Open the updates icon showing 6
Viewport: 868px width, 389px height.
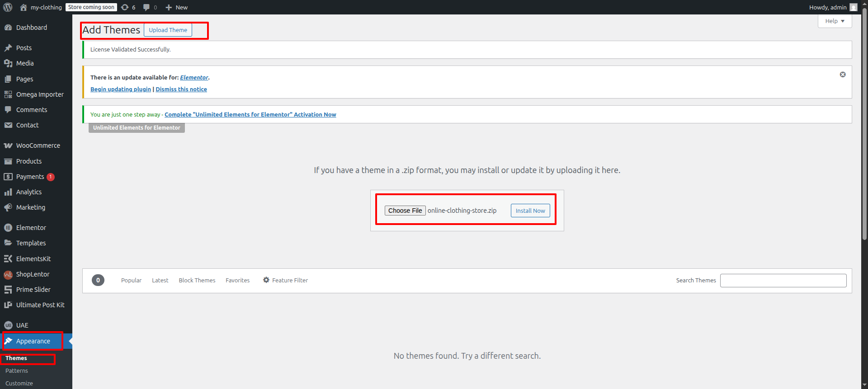point(128,7)
